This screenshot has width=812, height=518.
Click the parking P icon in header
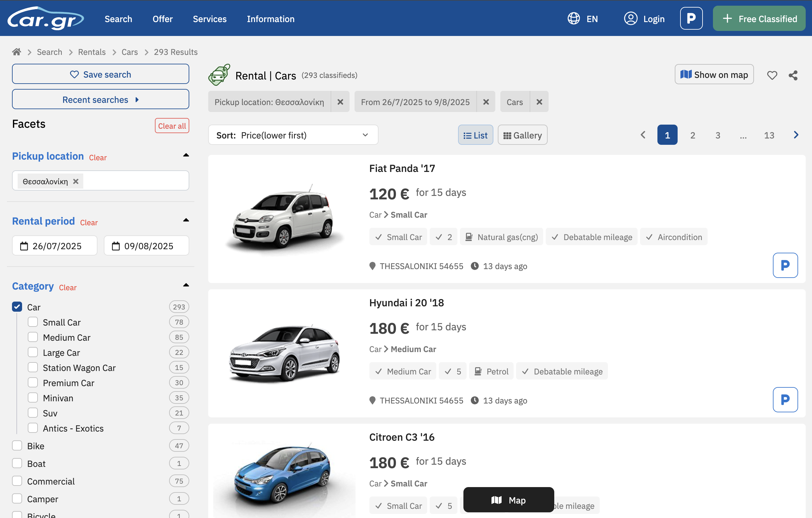(x=691, y=19)
